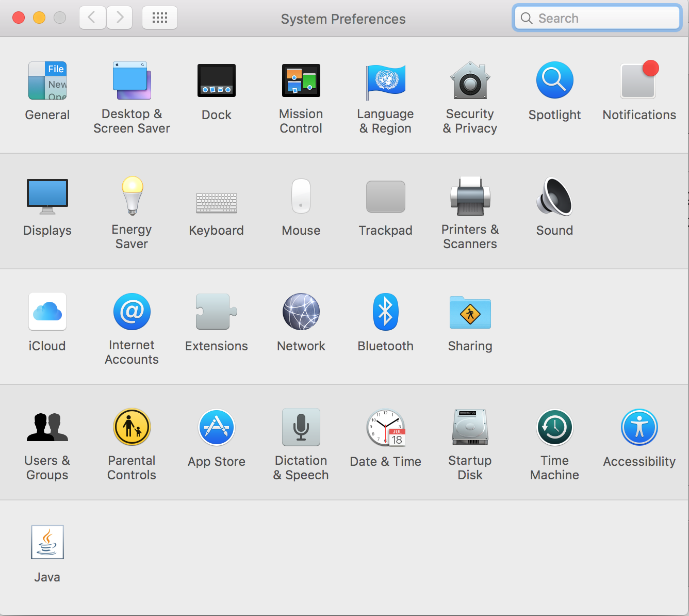Open Security & Privacy preferences
The image size is (689, 616).
[x=470, y=80]
